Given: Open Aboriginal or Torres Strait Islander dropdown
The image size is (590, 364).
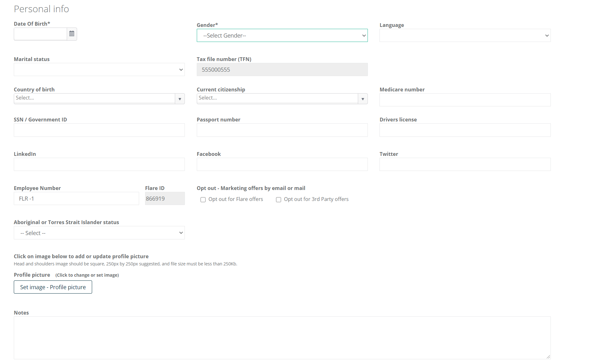Looking at the screenshot, I should 99,233.
